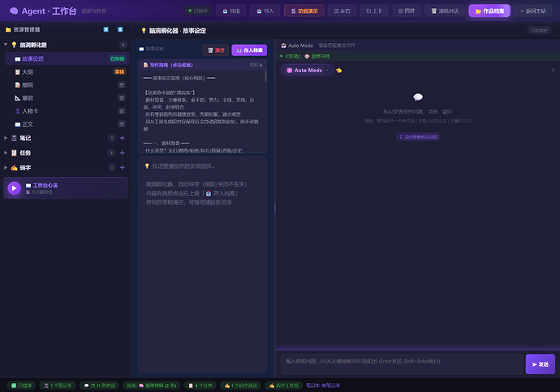Switch to 左右 split layout
The height and width of the screenshot is (392, 560).
pyautogui.click(x=342, y=11)
